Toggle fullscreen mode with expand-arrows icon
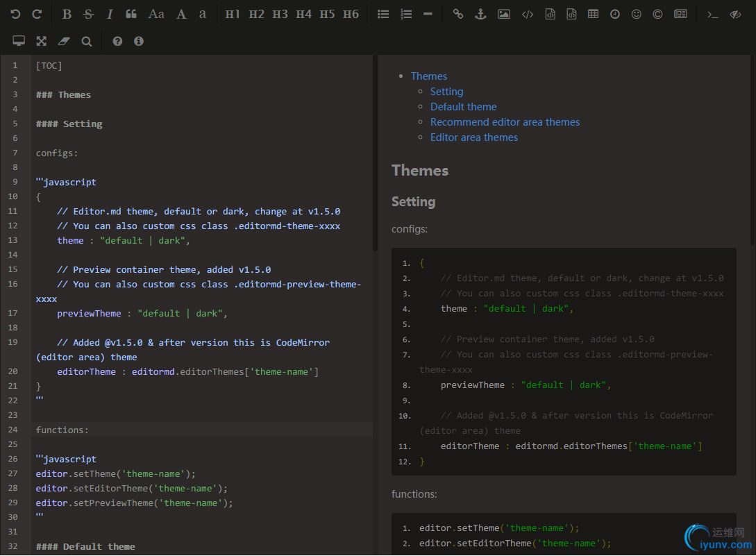756x556 pixels. (x=42, y=42)
